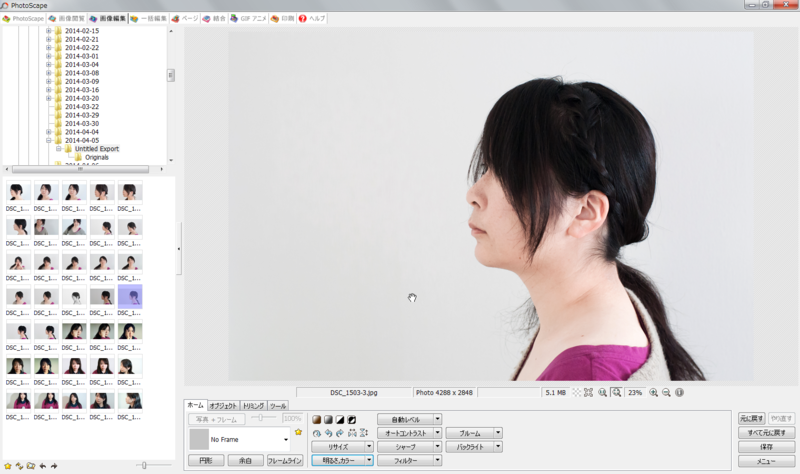Switch to the オブジェクト tab

(223, 406)
